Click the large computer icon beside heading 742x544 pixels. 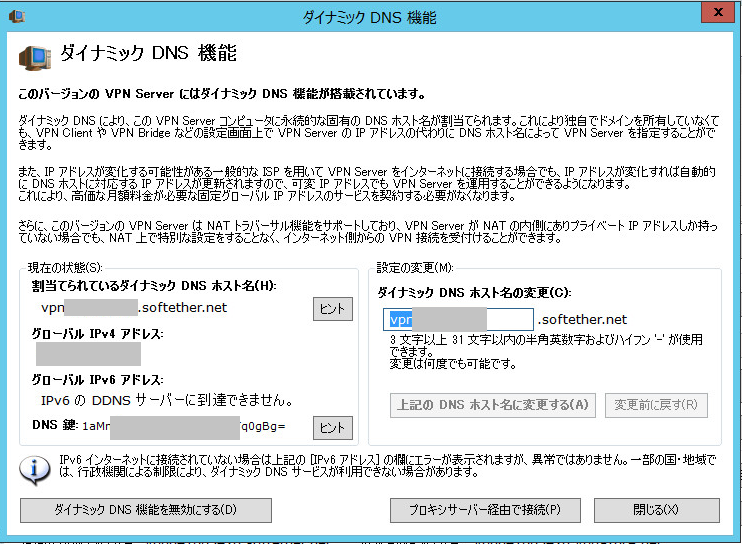[x=35, y=58]
